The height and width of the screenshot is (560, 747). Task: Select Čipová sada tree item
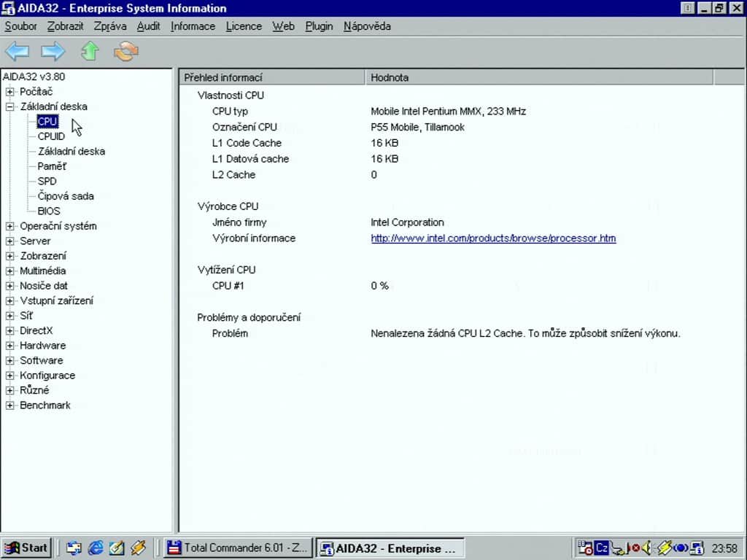[x=66, y=196]
